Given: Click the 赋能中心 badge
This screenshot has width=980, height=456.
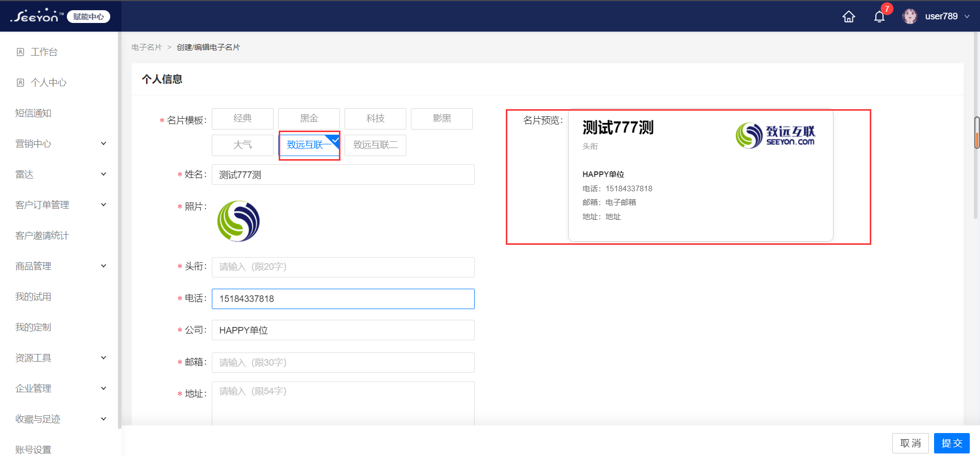Looking at the screenshot, I should (x=88, y=17).
